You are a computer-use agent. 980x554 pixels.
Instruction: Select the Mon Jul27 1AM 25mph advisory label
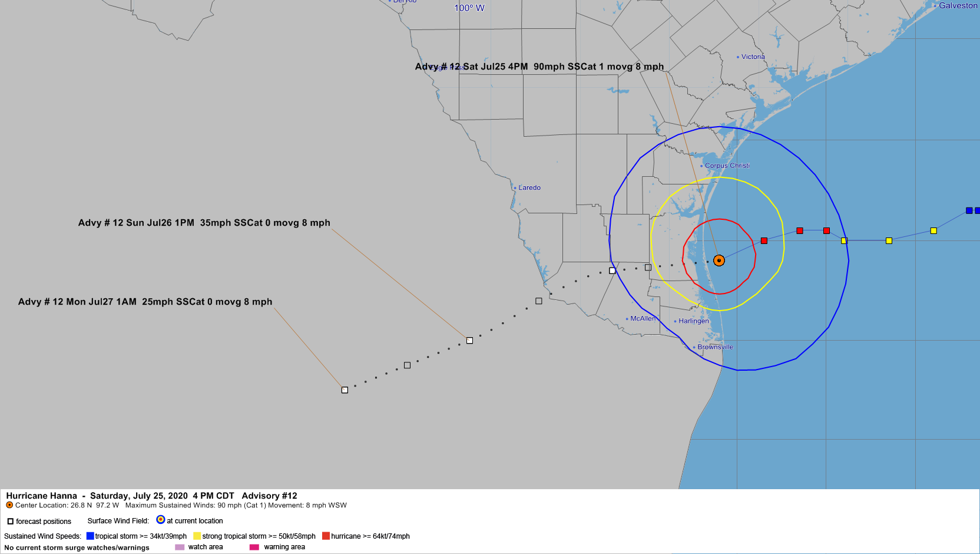145,302
